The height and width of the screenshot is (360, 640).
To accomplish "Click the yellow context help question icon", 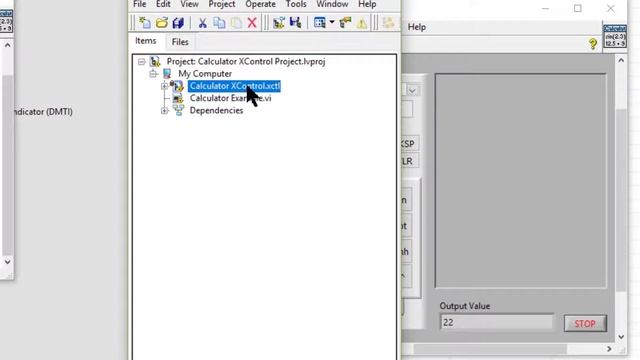I will (x=593, y=43).
